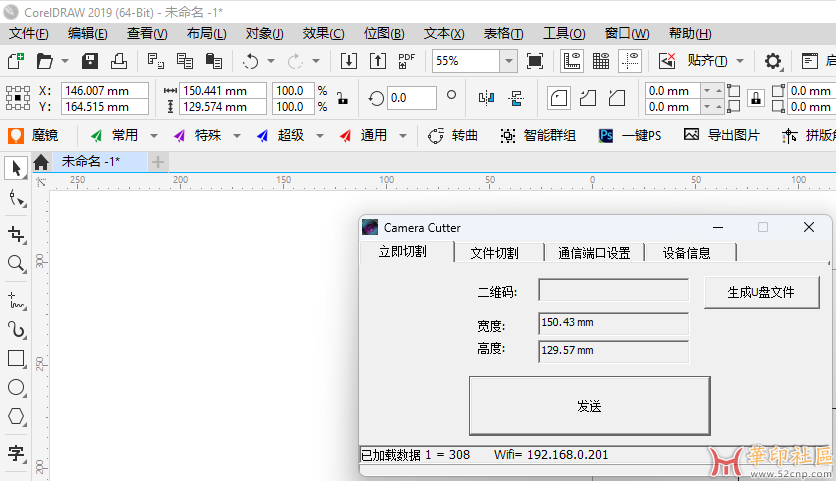Click the 导出图片 button

pyautogui.click(x=721, y=136)
